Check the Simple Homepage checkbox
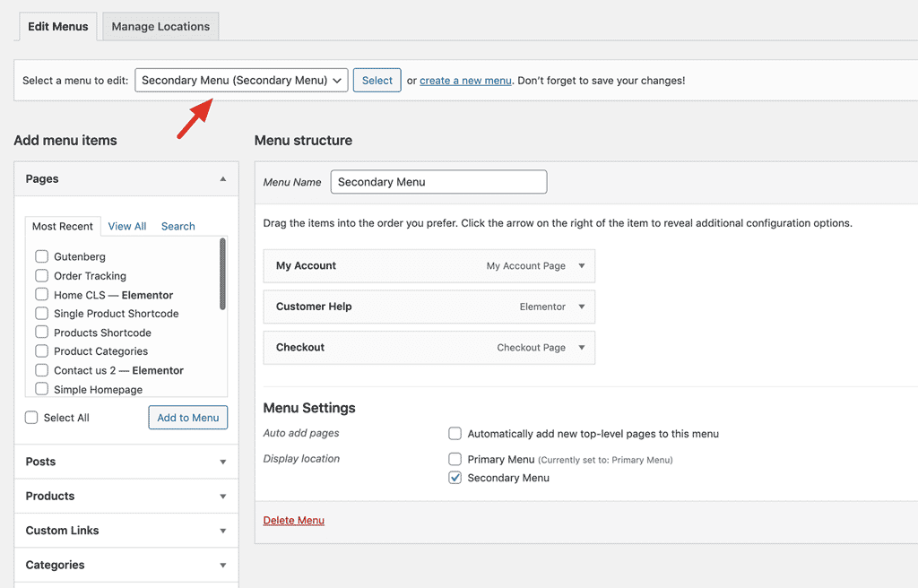 click(41, 389)
